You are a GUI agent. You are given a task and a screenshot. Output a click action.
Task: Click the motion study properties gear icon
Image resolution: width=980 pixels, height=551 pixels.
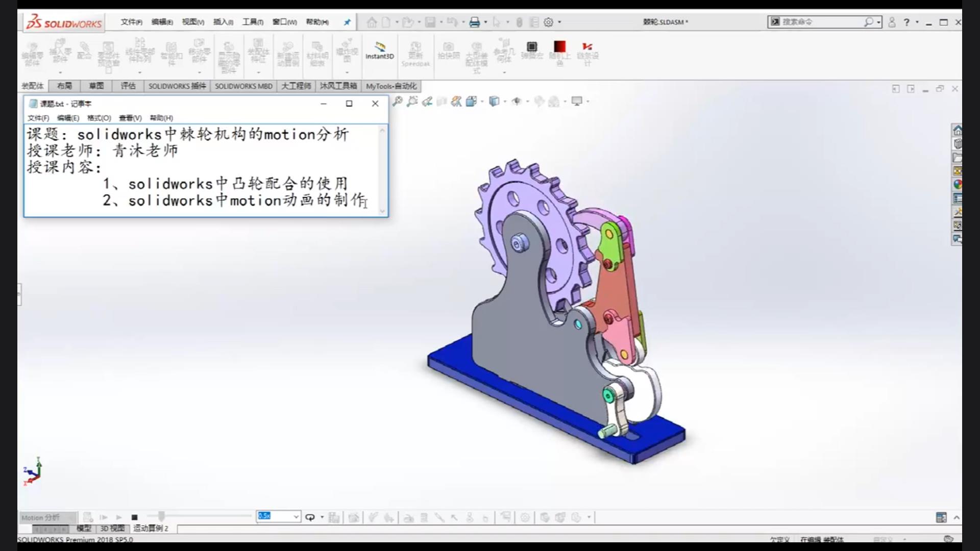pos(525,517)
